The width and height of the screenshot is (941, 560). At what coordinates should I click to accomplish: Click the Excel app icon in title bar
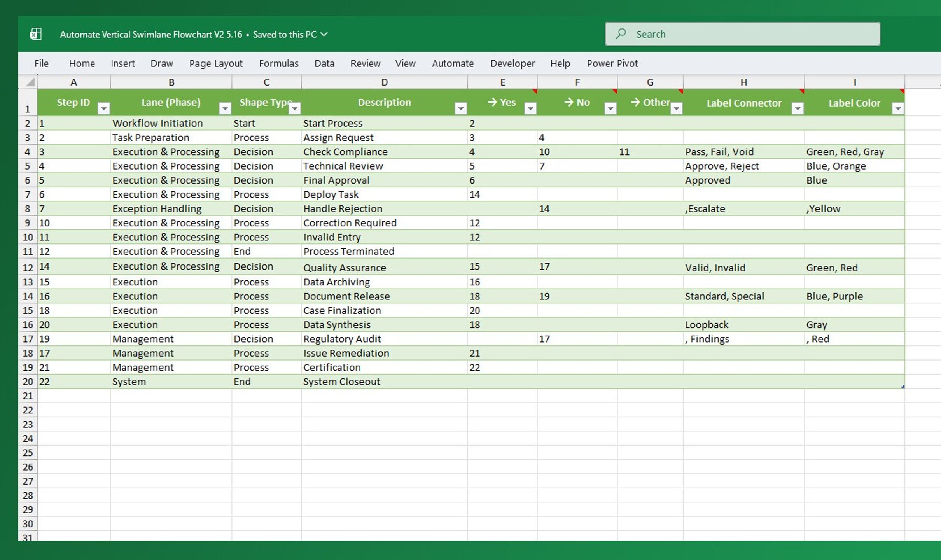(x=36, y=34)
